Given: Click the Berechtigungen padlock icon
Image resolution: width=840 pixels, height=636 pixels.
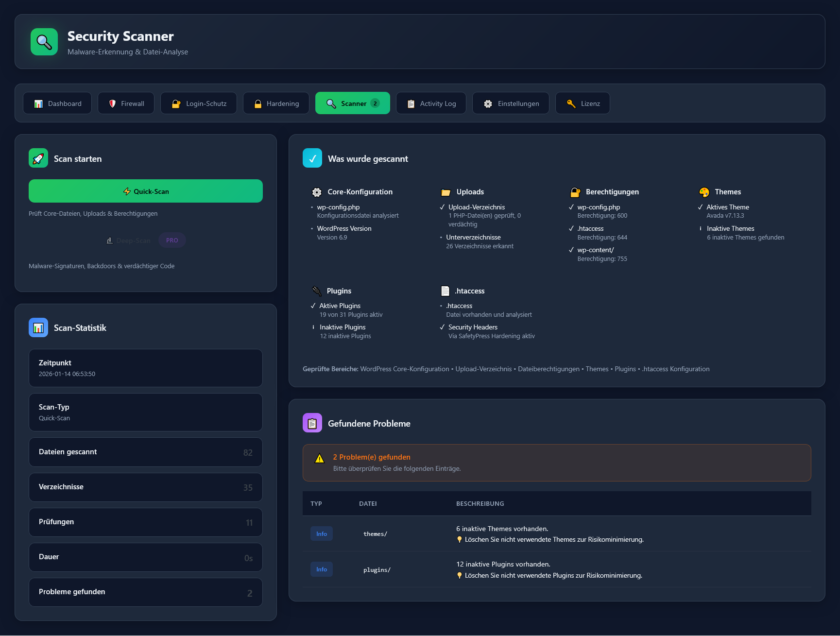Looking at the screenshot, I should 575,192.
